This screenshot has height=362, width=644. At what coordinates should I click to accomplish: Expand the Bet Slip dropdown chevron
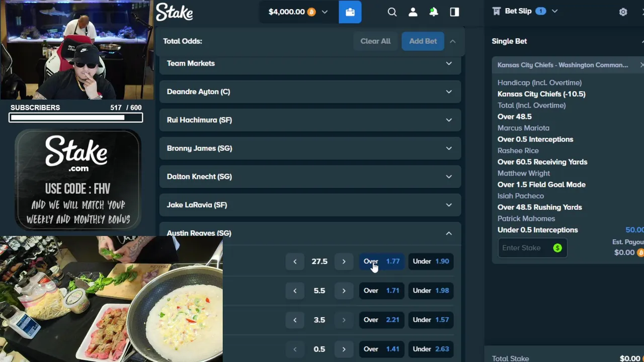pos(554,11)
